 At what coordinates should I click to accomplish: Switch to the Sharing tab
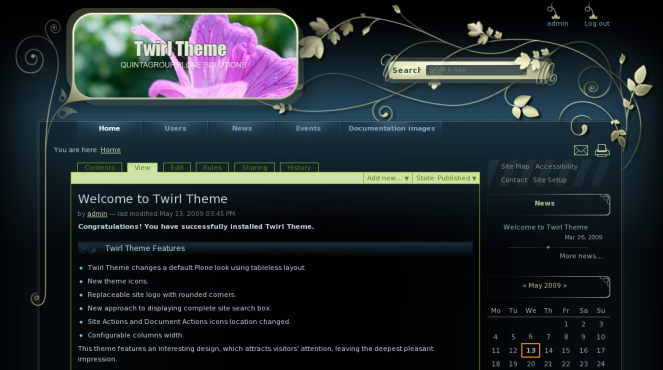255,167
